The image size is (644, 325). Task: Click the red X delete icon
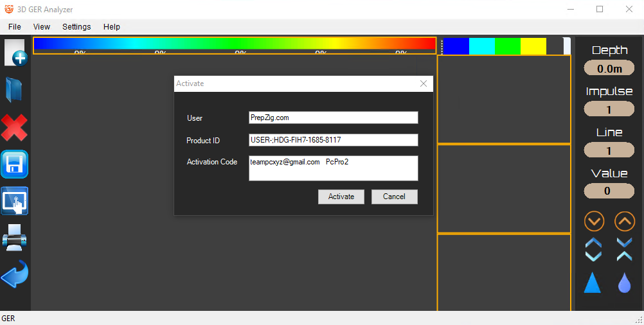(x=14, y=128)
